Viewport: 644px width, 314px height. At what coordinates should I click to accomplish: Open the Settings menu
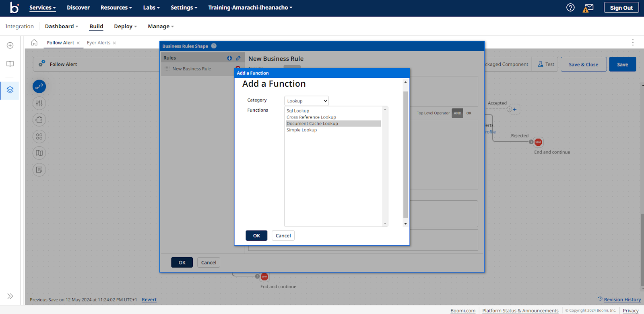point(184,8)
